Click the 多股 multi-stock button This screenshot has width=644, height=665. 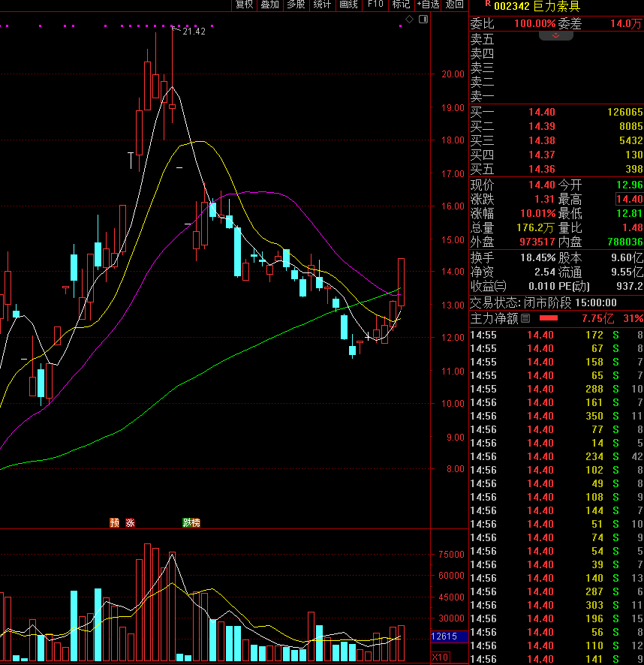296,5
